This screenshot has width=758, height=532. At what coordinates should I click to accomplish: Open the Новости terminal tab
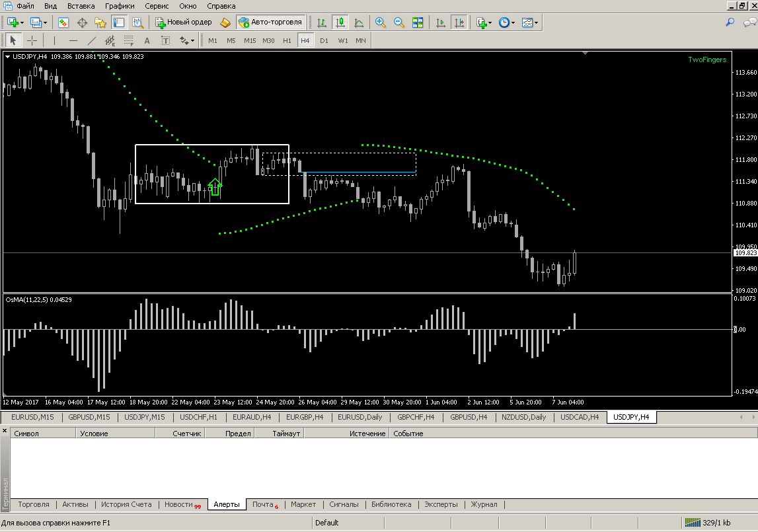coord(182,504)
